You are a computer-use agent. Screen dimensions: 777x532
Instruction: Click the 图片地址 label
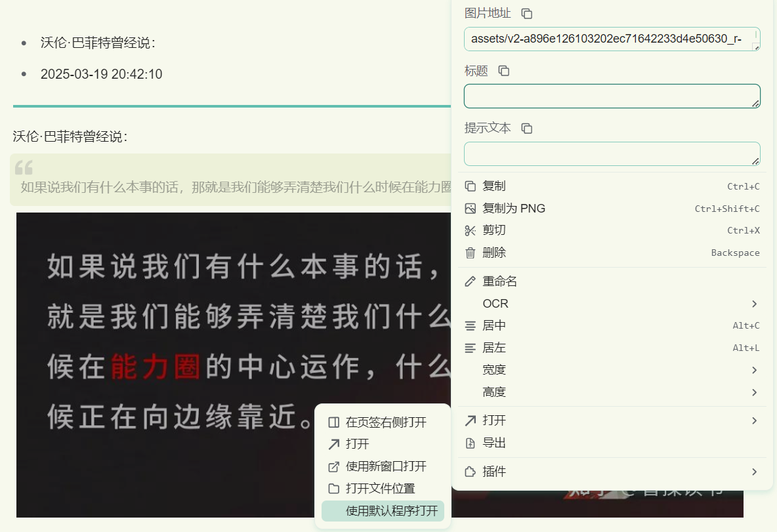488,13
